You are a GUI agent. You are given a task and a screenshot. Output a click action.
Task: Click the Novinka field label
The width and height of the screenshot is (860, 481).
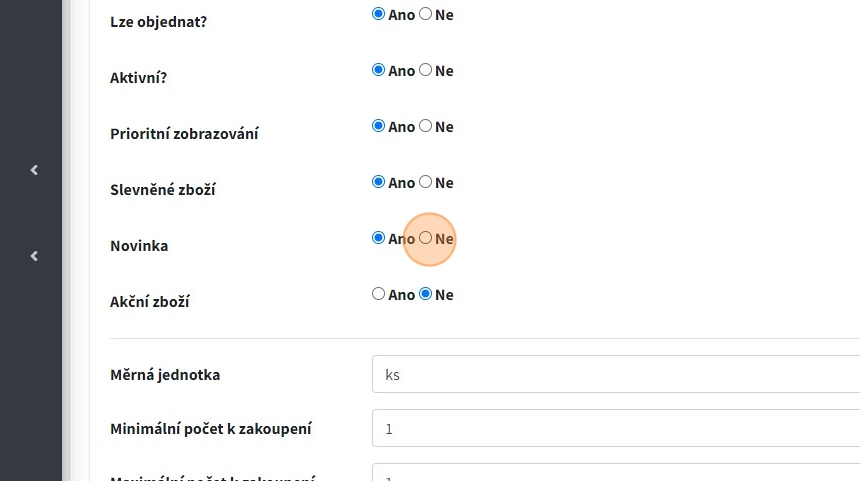(139, 246)
